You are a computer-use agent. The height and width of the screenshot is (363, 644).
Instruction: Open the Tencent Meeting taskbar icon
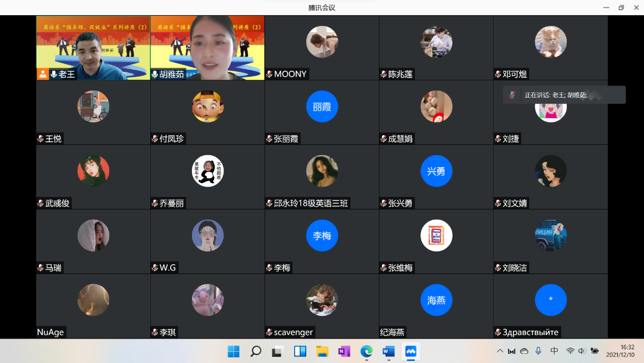[410, 351]
